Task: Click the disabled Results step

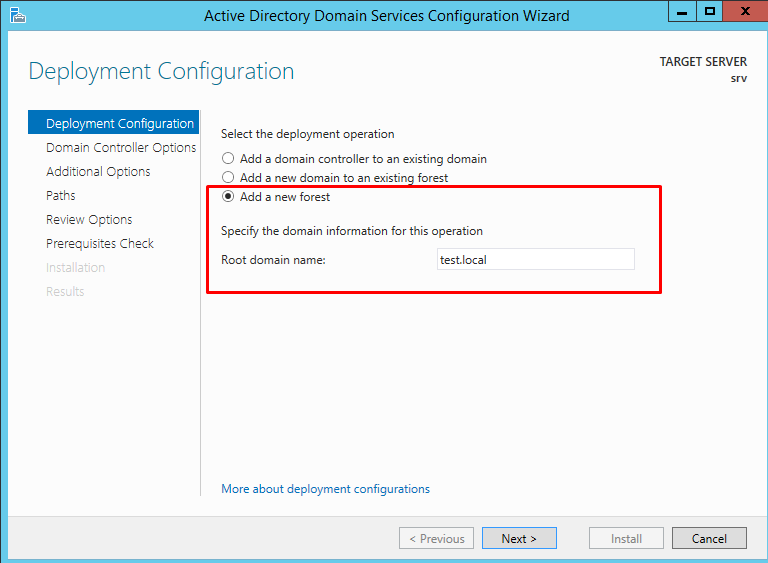Action: tap(65, 292)
